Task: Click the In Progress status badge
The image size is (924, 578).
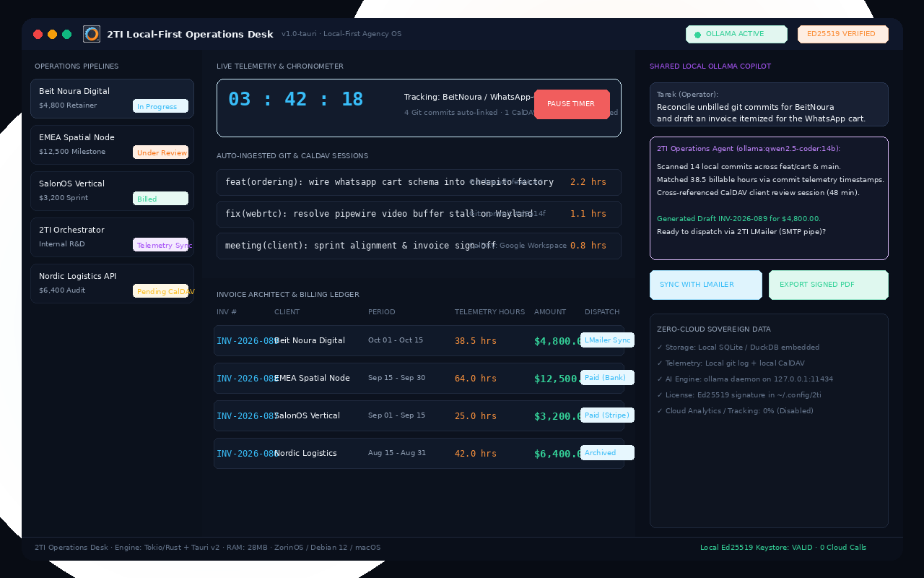Action: coord(160,106)
